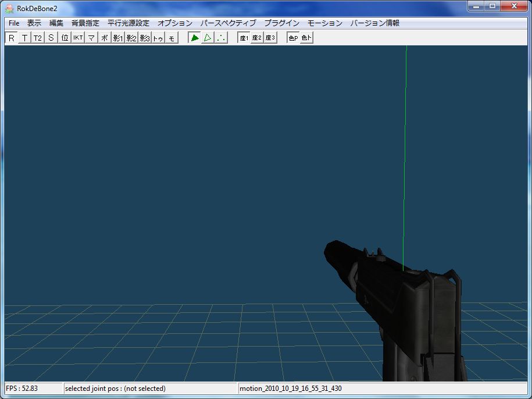Image resolution: width=532 pixels, height=399 pixels.
Task: Activate the IKT toolbar button
Action: [78, 38]
